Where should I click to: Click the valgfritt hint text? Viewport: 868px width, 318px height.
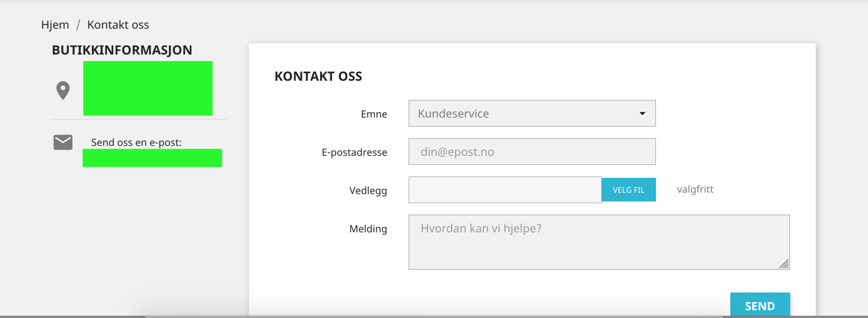[695, 190]
